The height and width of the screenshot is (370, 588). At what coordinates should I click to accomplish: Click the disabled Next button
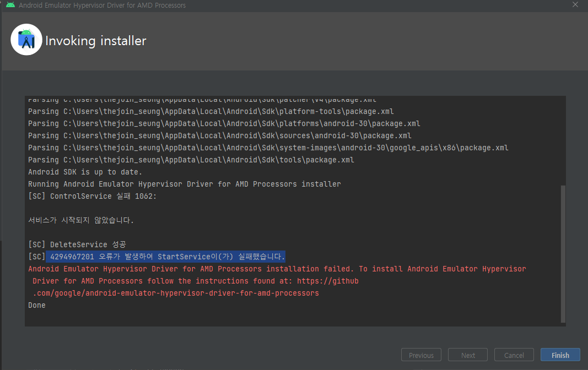pyautogui.click(x=468, y=355)
